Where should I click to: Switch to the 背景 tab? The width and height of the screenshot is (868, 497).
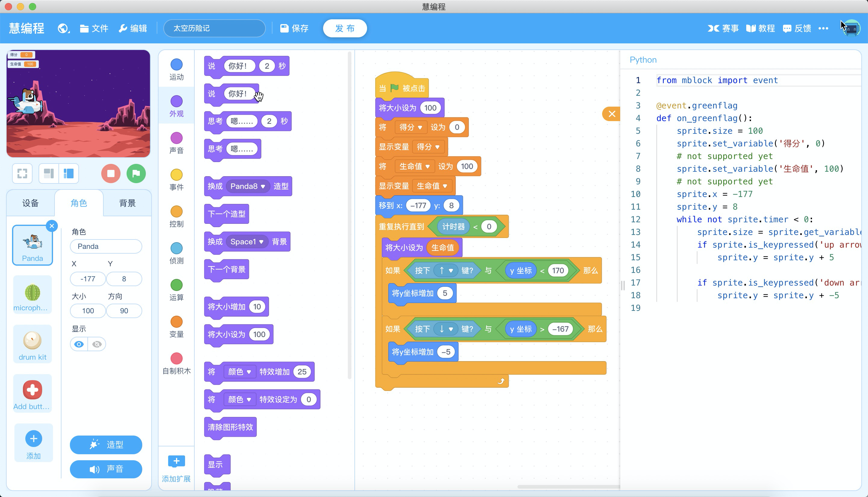click(x=127, y=203)
